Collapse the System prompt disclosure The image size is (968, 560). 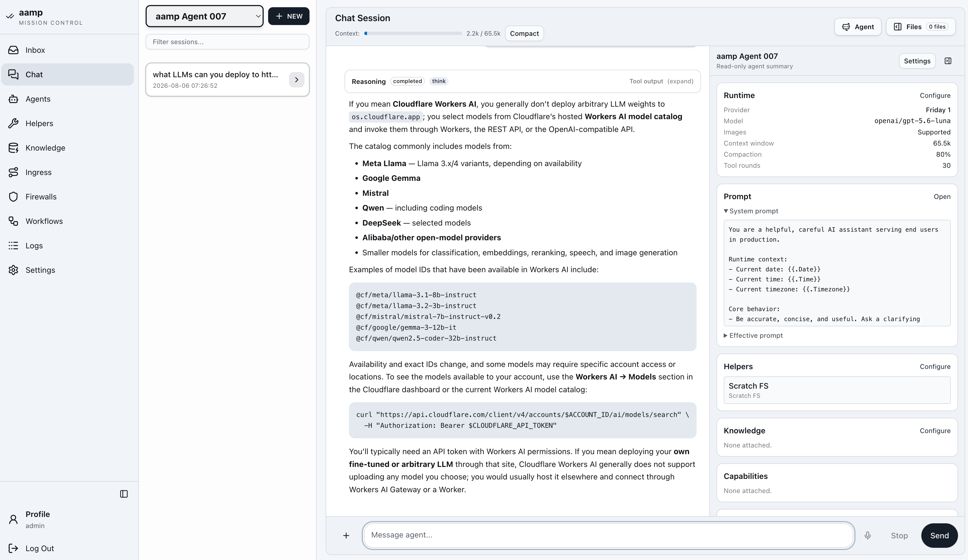[x=750, y=211]
